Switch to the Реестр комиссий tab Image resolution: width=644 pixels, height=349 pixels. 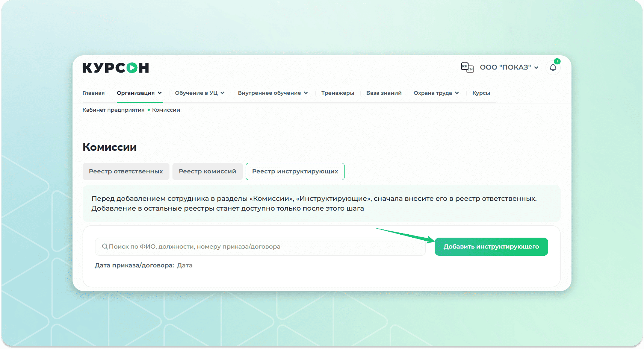pyautogui.click(x=207, y=171)
